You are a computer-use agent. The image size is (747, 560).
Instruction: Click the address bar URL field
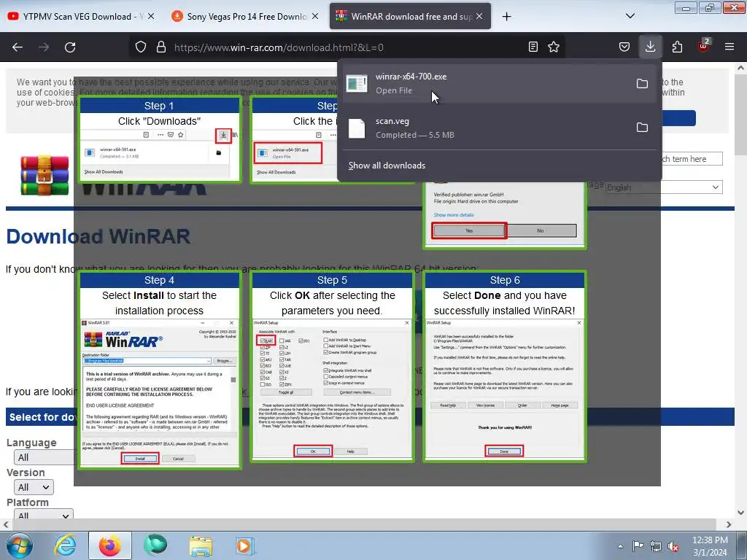tap(348, 47)
